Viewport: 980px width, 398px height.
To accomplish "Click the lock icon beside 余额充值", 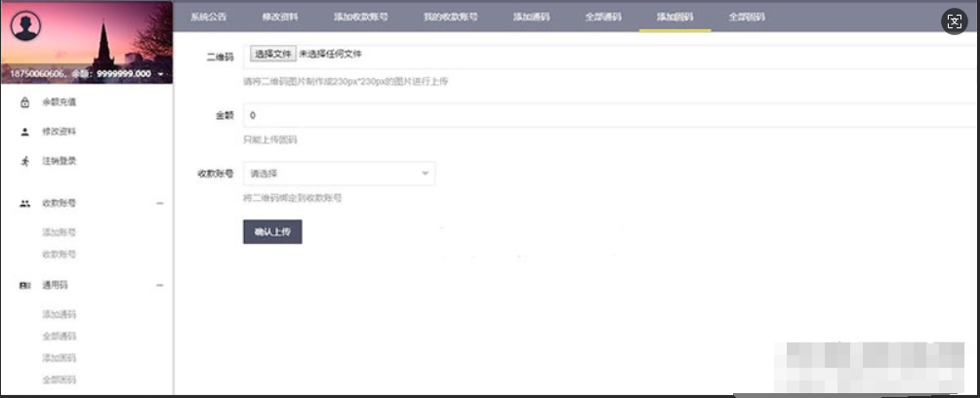I will pyautogui.click(x=25, y=102).
